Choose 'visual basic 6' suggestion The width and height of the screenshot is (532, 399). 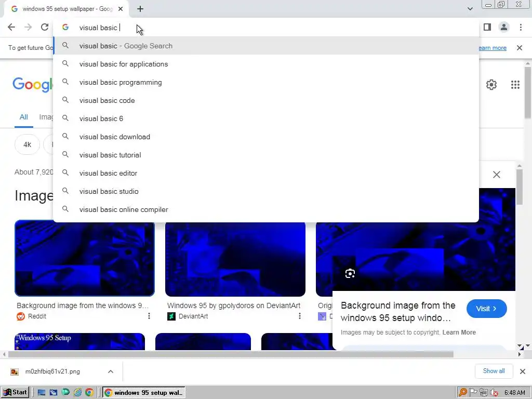pyautogui.click(x=266, y=119)
